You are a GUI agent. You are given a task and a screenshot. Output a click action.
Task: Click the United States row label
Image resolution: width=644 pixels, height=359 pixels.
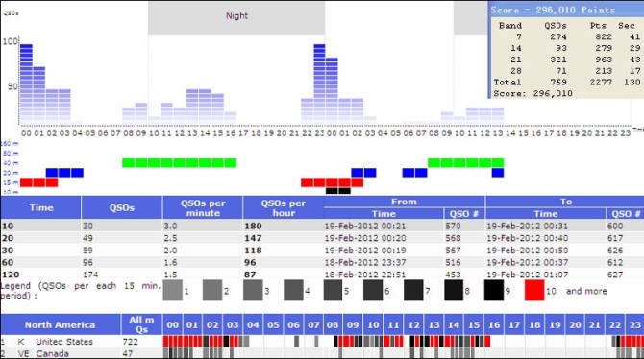point(64,342)
